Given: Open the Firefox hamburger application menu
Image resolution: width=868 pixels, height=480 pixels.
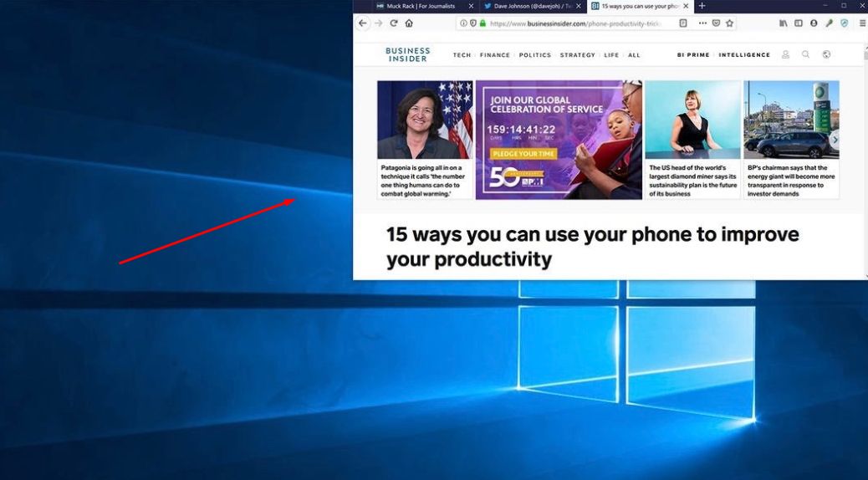Looking at the screenshot, I should click(861, 23).
